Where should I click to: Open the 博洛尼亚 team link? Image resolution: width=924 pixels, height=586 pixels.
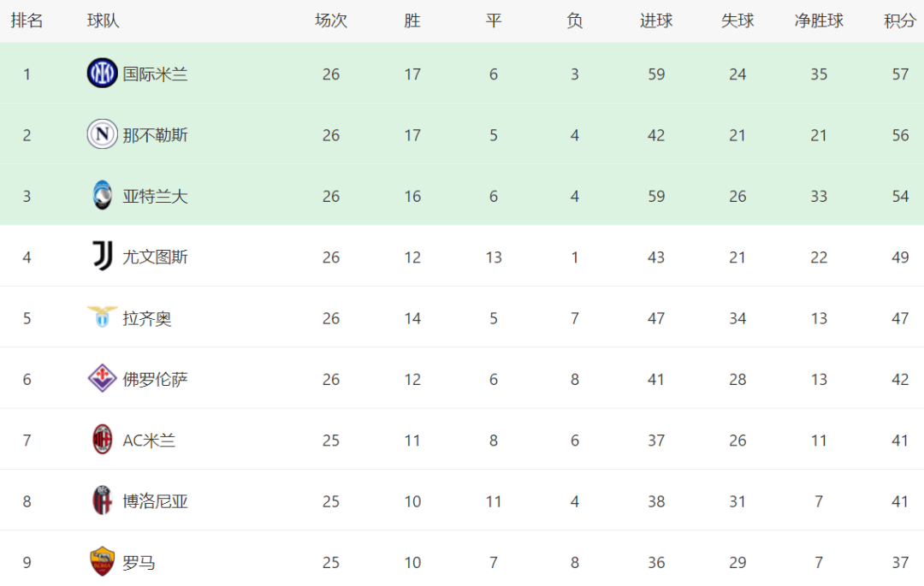pyautogui.click(x=155, y=502)
